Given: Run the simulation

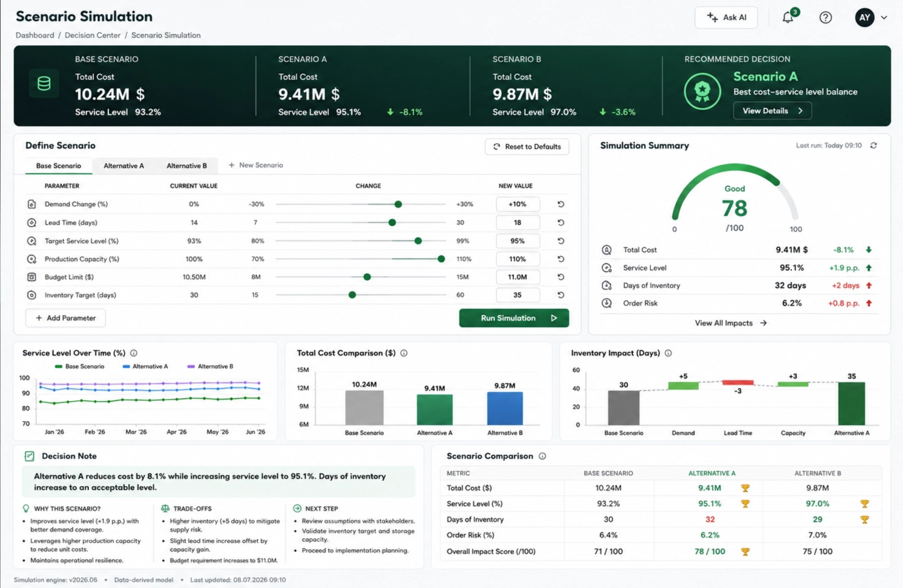Looking at the screenshot, I should (x=514, y=318).
